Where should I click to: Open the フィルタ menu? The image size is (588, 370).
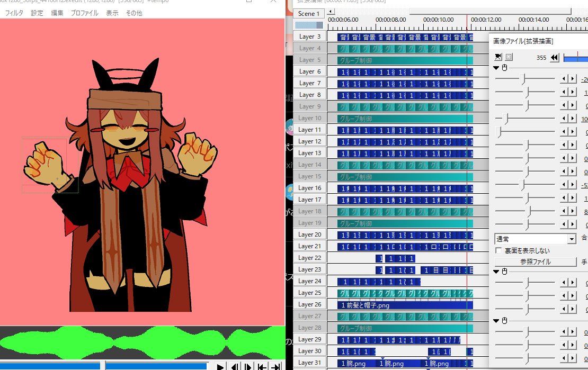pyautogui.click(x=14, y=13)
